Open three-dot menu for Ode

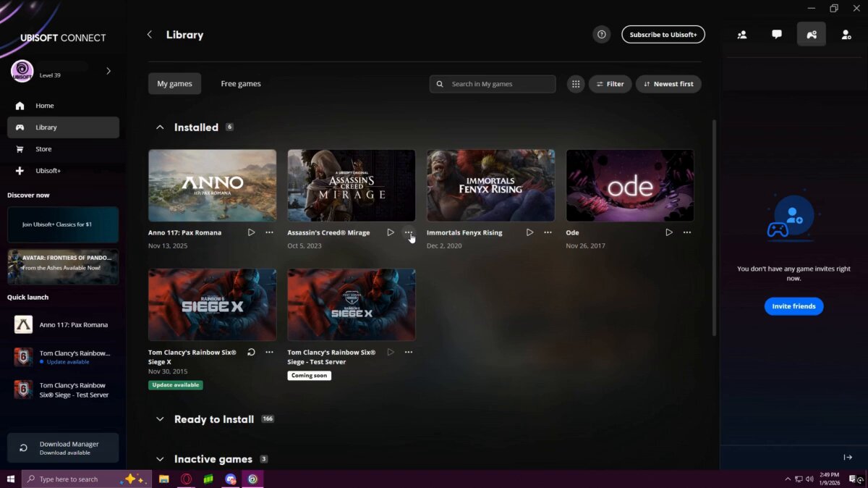[x=687, y=232]
